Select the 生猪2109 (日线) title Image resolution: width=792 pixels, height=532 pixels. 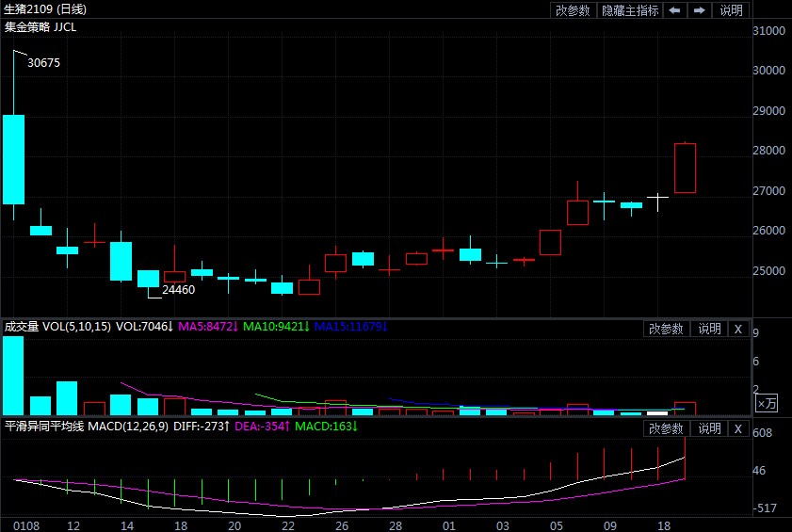pos(45,9)
